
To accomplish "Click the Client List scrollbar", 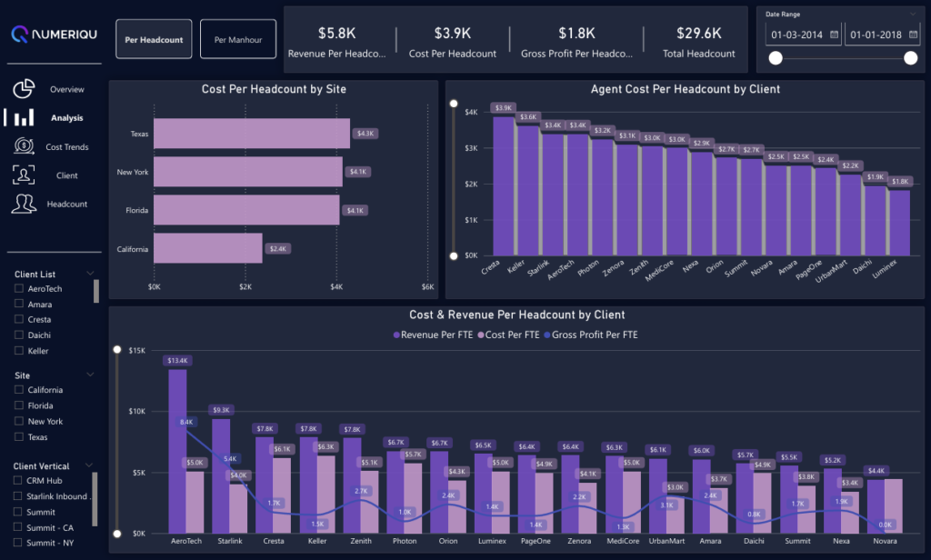I will coord(96,291).
